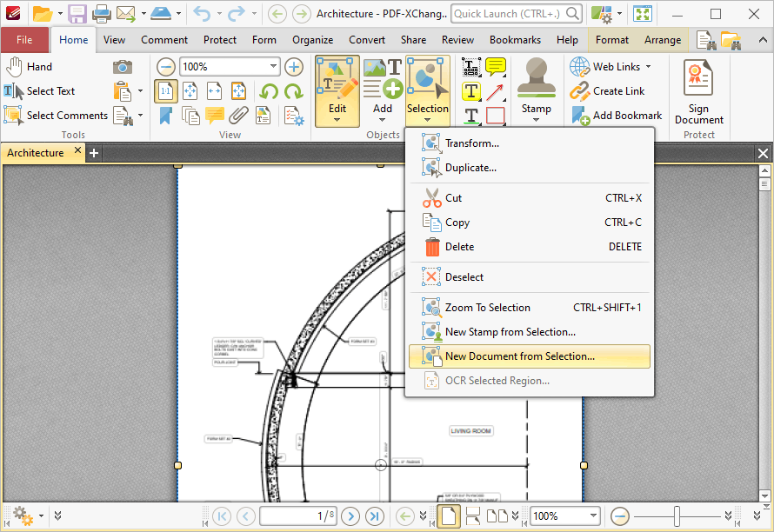Choose New Document from Selection
Screen dimensions: 774x532
point(529,356)
